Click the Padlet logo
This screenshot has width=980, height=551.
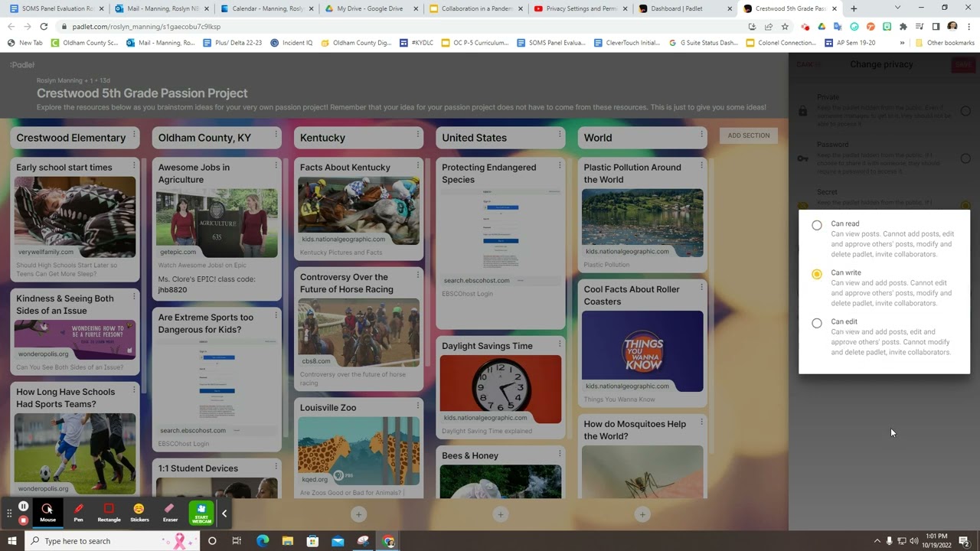point(22,65)
